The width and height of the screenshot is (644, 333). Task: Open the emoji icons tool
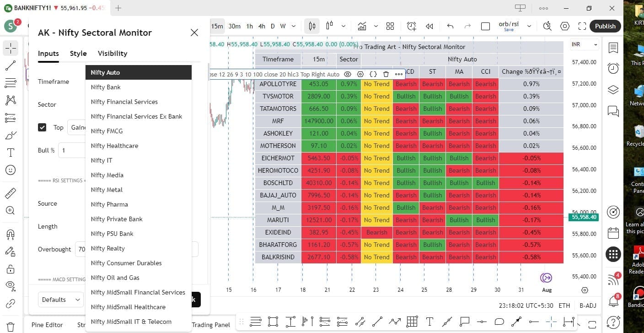11,170
